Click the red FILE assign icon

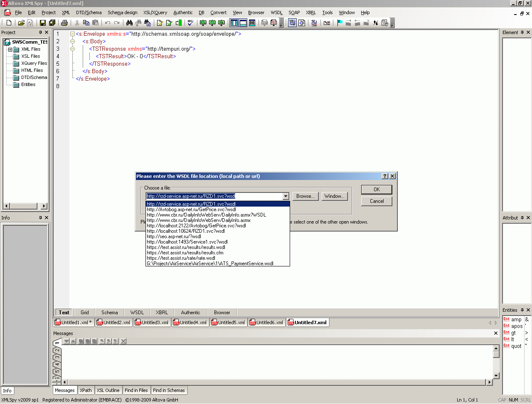273,23
